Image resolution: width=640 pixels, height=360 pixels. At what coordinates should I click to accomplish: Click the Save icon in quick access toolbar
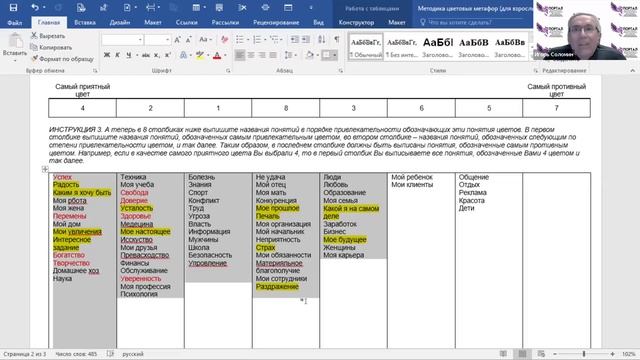[x=13, y=7]
